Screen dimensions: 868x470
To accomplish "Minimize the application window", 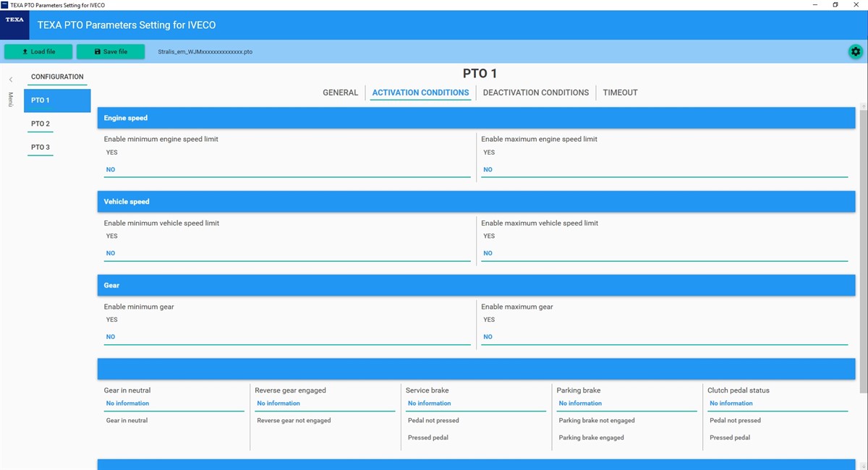I will coord(815,5).
